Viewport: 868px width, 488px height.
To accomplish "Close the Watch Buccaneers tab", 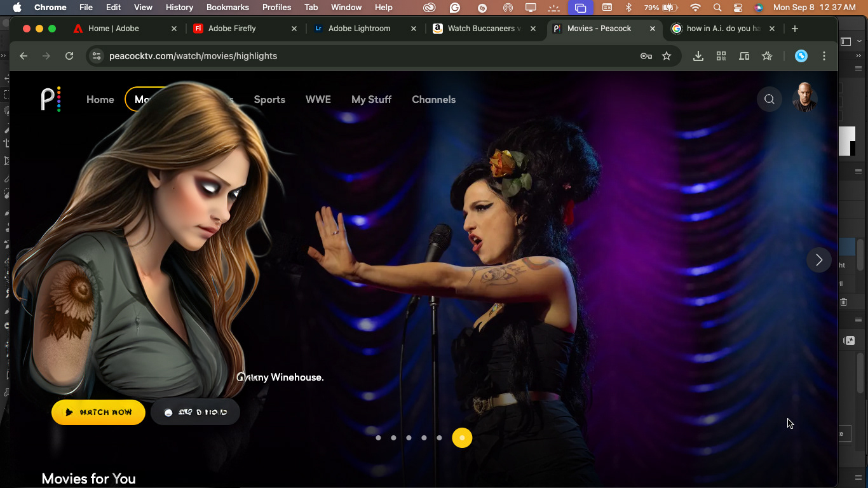I will (533, 29).
